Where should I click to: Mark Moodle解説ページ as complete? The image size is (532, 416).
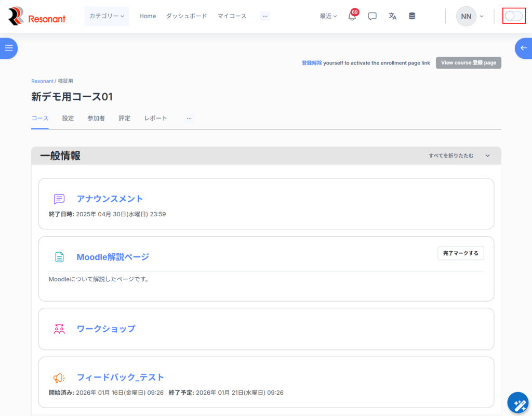[x=461, y=253]
